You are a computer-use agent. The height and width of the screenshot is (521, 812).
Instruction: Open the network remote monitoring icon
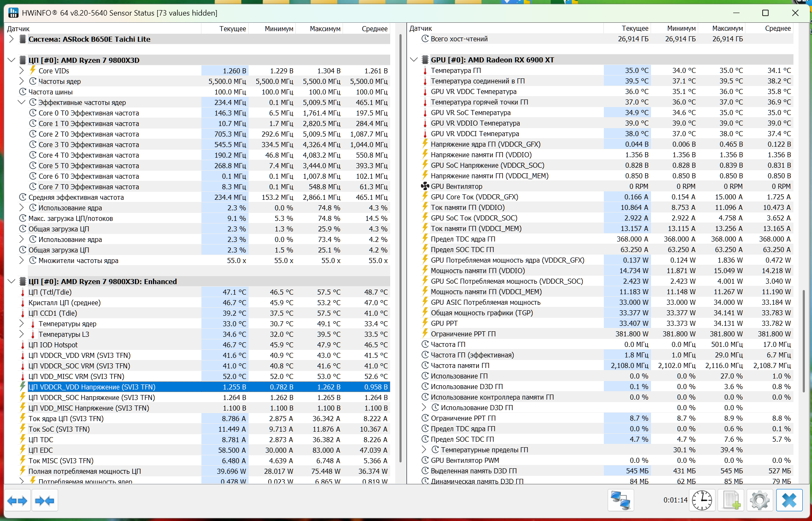[620, 501]
